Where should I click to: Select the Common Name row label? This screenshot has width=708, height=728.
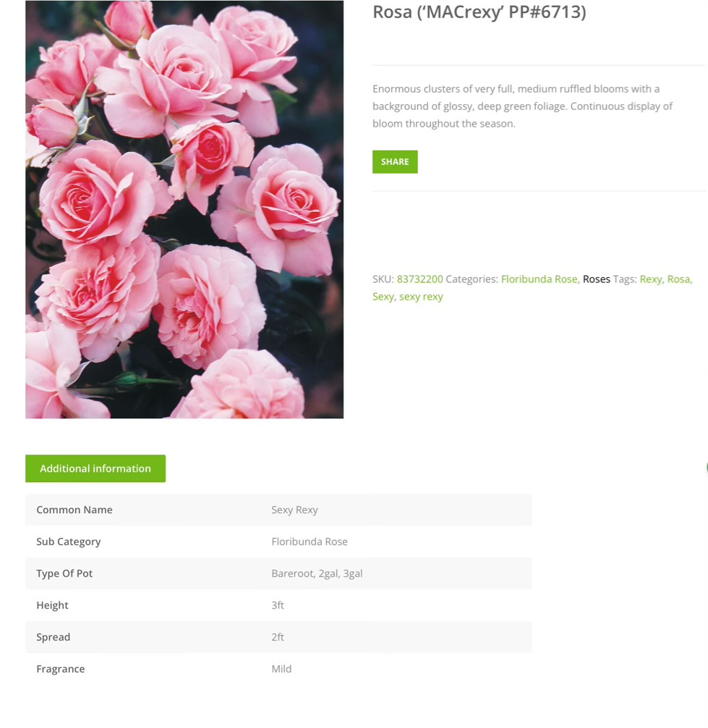[74, 509]
